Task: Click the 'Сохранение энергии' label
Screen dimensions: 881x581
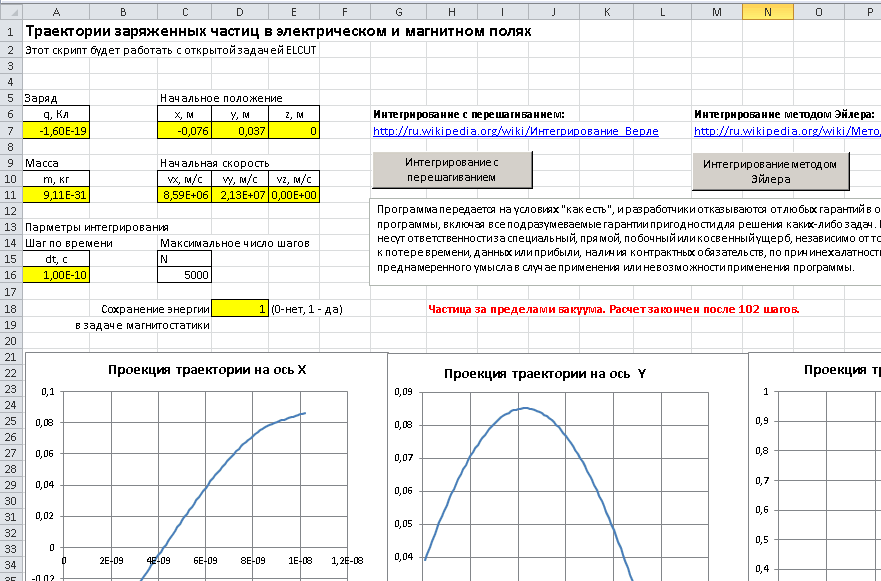Action: [x=155, y=308]
